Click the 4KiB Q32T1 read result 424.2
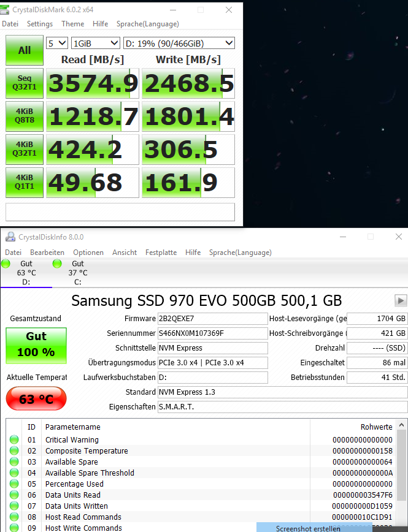 93,150
